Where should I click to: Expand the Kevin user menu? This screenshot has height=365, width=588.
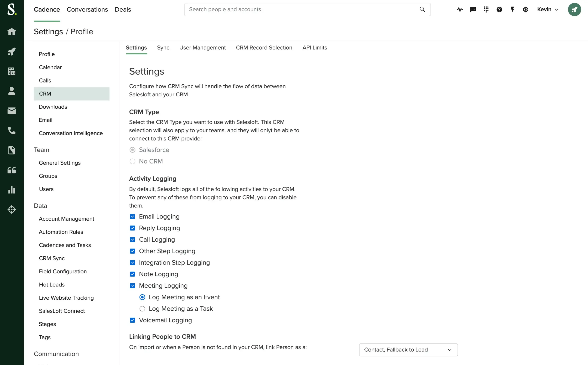click(x=548, y=9)
